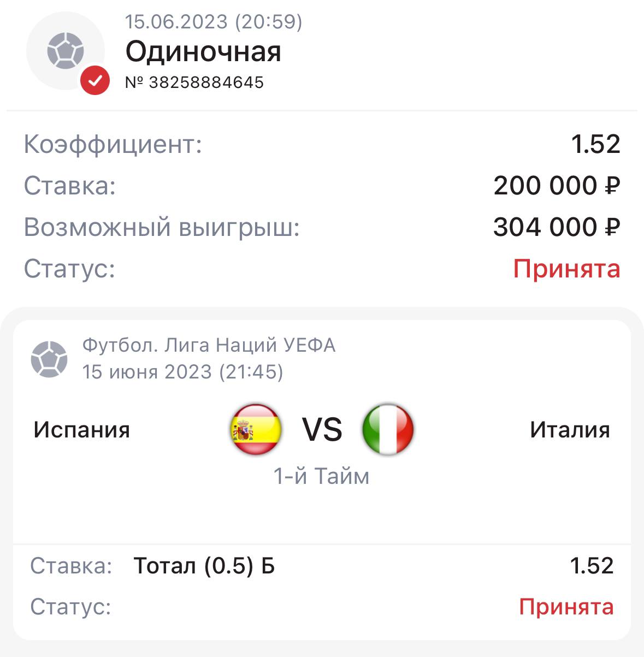Click the possible winnings 304 000 ₽
Screen dimensions: 644x657
click(x=557, y=227)
